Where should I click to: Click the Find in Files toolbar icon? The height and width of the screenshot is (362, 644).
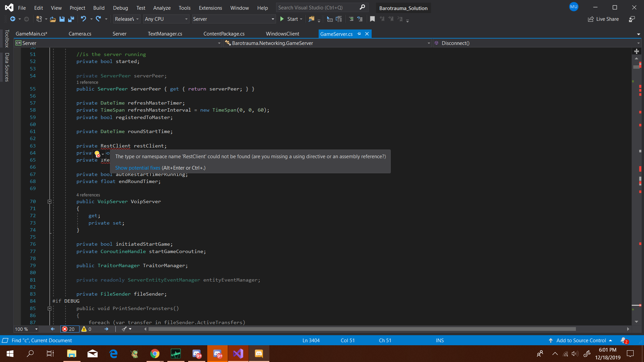tap(312, 19)
